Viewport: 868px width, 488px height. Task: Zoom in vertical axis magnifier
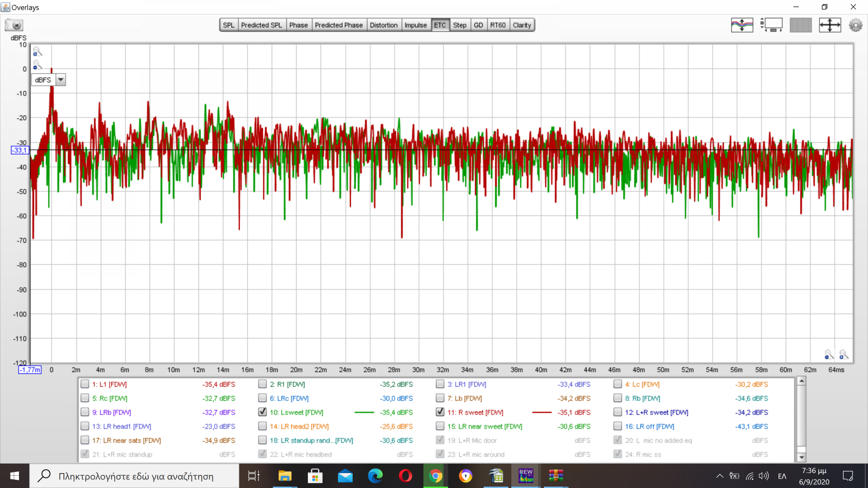tap(38, 52)
